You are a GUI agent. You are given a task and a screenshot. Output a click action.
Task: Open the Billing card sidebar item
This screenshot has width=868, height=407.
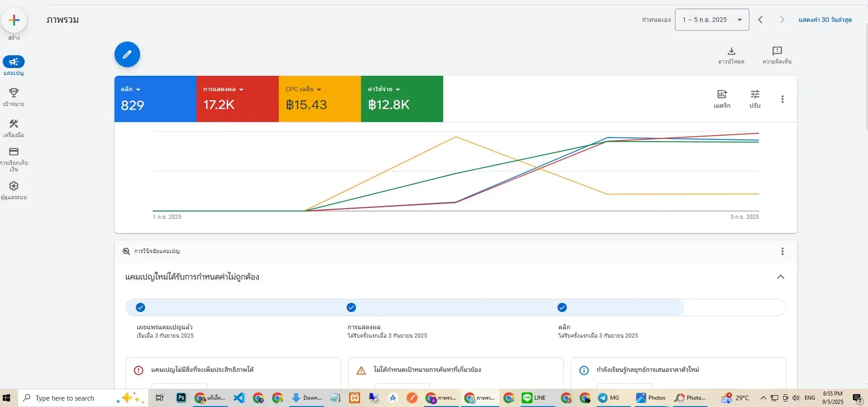click(x=14, y=152)
